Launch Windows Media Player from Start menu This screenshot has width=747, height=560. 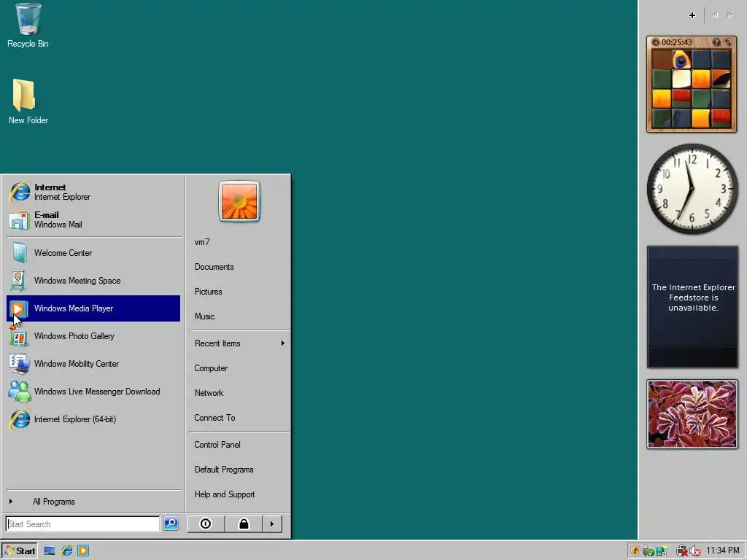(x=93, y=308)
